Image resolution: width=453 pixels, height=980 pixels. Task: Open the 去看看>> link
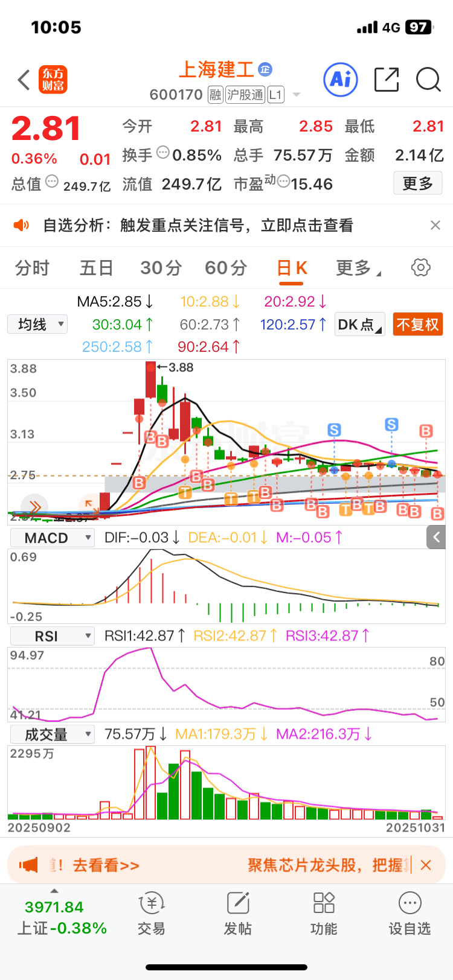click(106, 865)
